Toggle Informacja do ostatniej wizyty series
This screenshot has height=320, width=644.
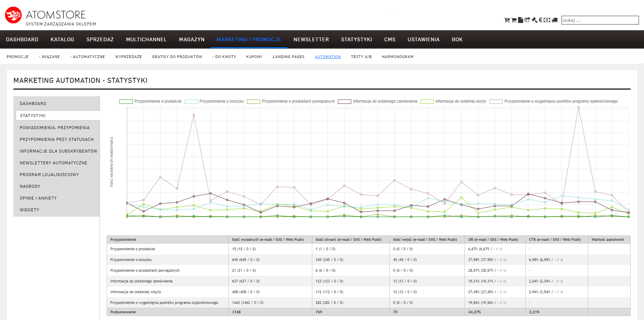pos(453,101)
